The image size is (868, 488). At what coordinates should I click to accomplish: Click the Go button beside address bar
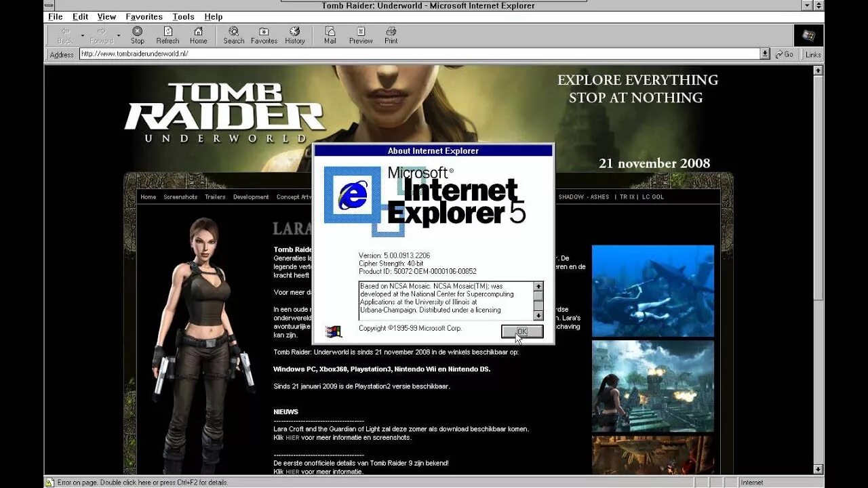pos(785,54)
